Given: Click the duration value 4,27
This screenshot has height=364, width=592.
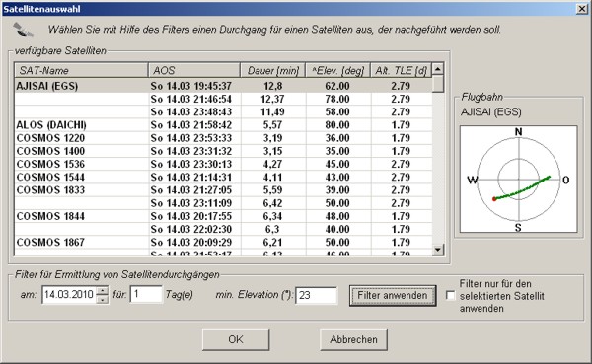Looking at the screenshot, I should [272, 165].
